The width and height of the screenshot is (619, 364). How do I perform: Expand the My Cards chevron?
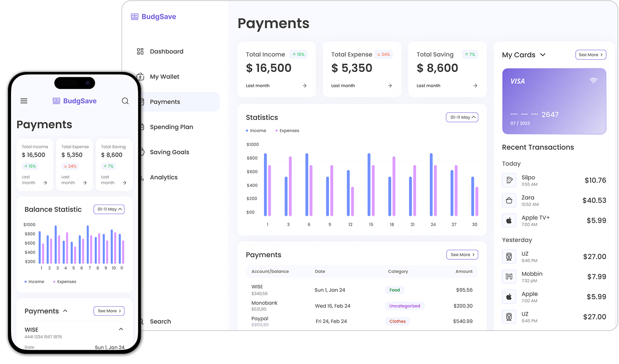(x=543, y=55)
